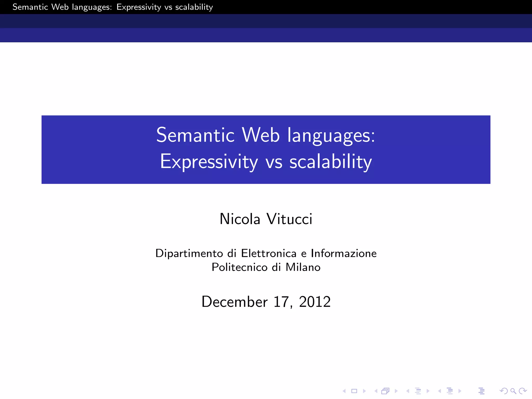Go to previous section arrow
Screen dimensions: 532x399
(440, 391)
